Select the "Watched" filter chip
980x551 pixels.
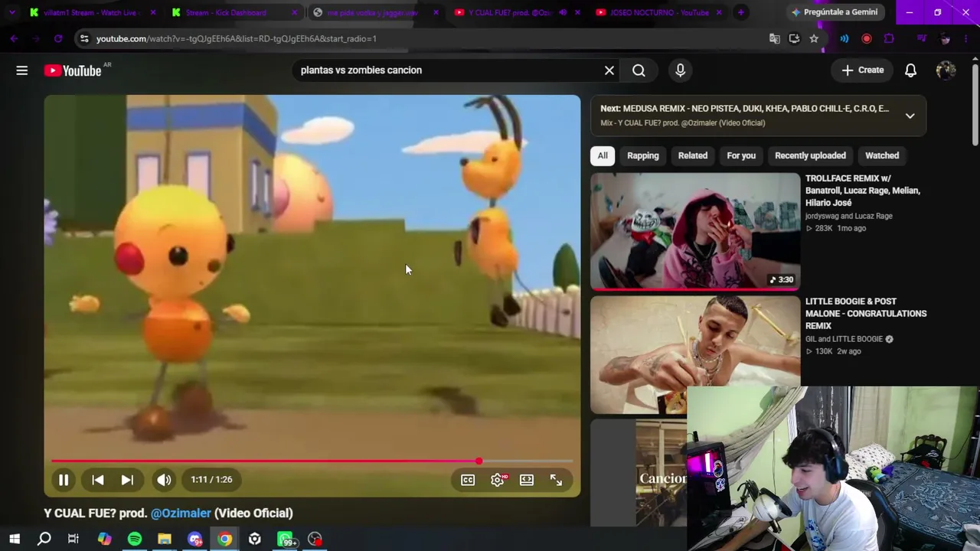tap(882, 155)
